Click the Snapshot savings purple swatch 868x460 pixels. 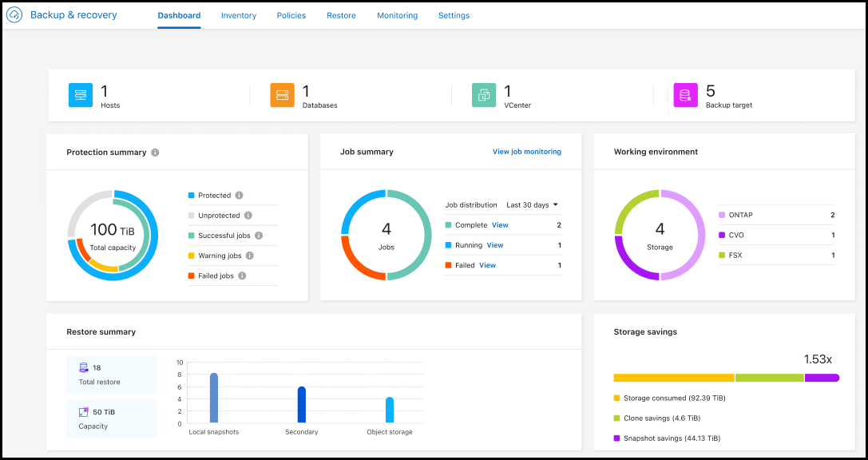(x=616, y=438)
